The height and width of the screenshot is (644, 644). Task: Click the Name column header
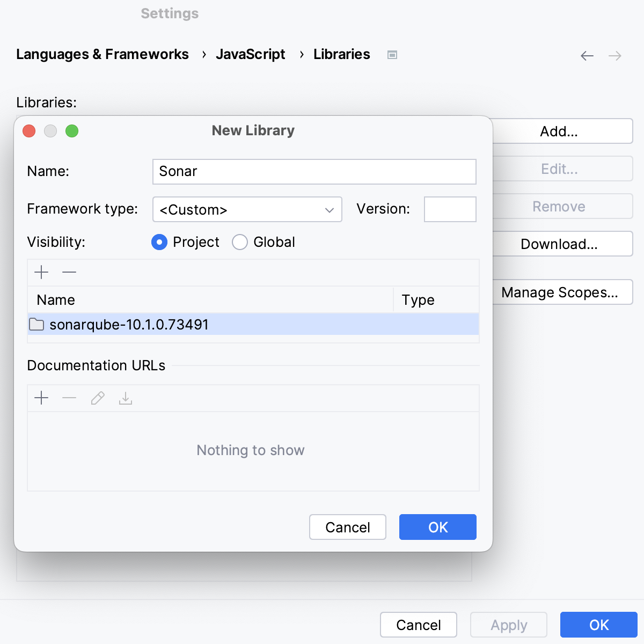coord(55,299)
